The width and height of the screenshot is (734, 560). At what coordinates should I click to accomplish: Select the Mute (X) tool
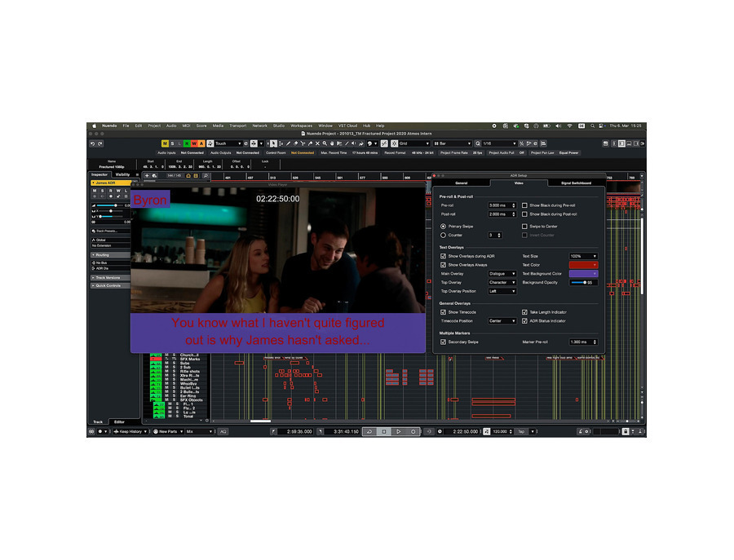(x=317, y=143)
